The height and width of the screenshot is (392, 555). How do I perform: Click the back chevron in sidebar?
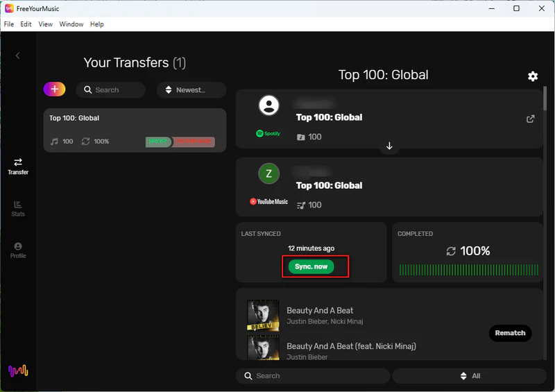(18, 56)
